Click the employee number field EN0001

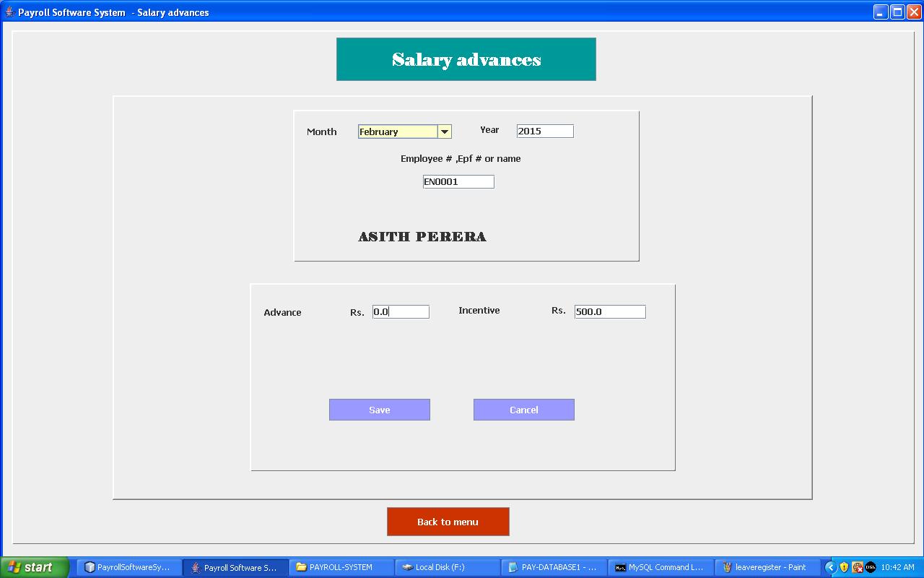pos(458,182)
